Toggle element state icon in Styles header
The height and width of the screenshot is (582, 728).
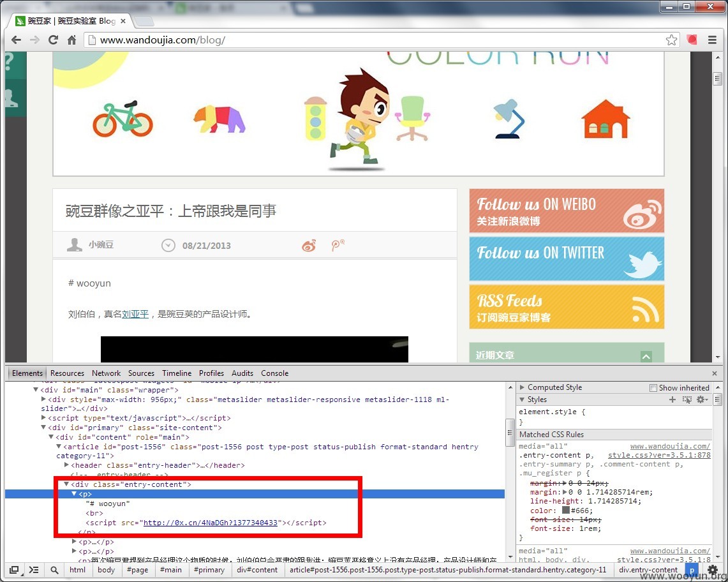coord(687,399)
